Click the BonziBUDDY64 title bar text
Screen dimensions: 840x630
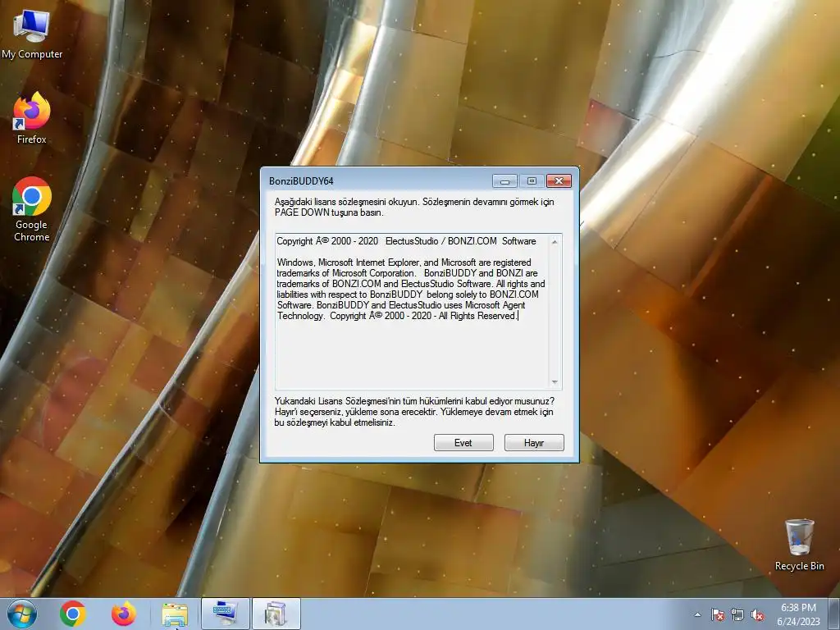[301, 181]
